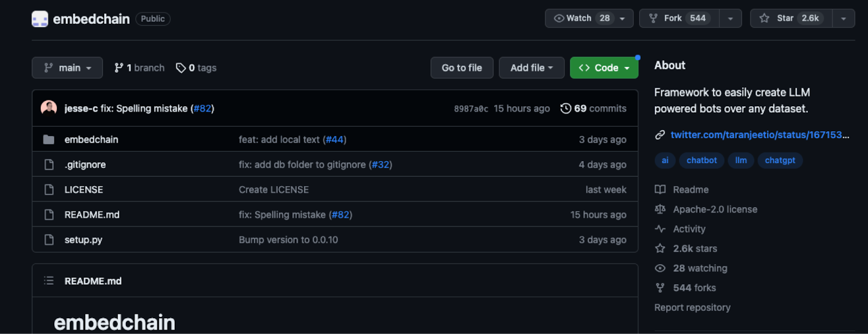Screen dimensions: 868x334
Task: Expand the Watch notifications dropdown arrow
Action: click(622, 18)
